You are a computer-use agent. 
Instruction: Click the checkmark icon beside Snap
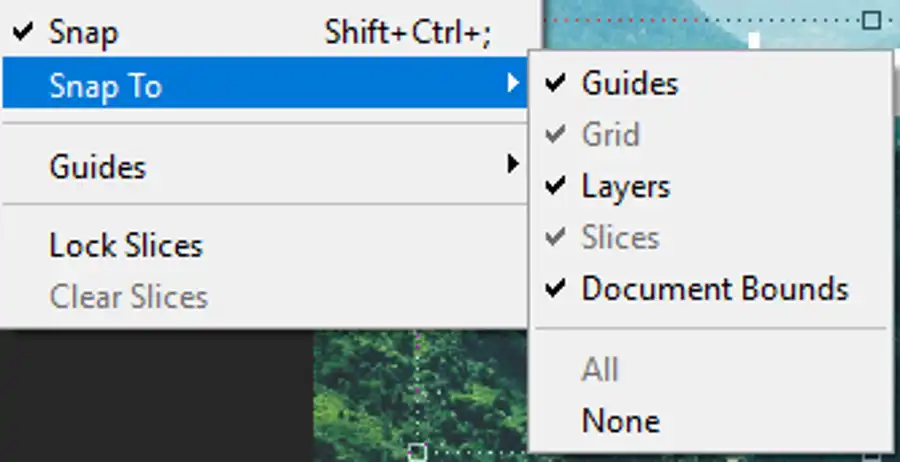(x=23, y=31)
